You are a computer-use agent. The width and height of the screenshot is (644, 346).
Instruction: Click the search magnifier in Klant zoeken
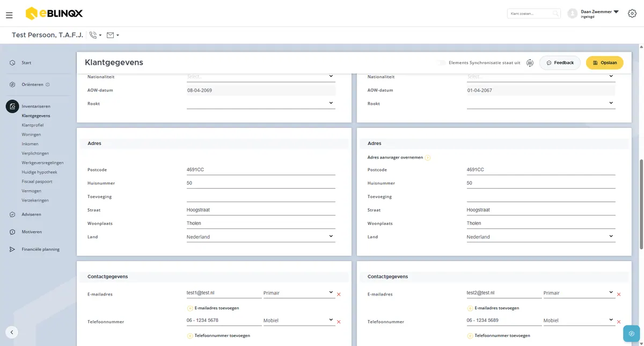[555, 13]
